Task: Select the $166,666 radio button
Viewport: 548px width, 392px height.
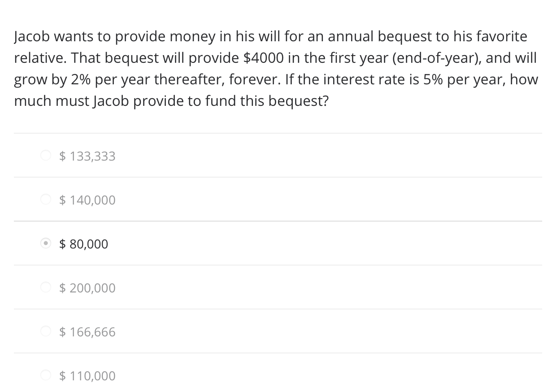Action: pyautogui.click(x=46, y=331)
